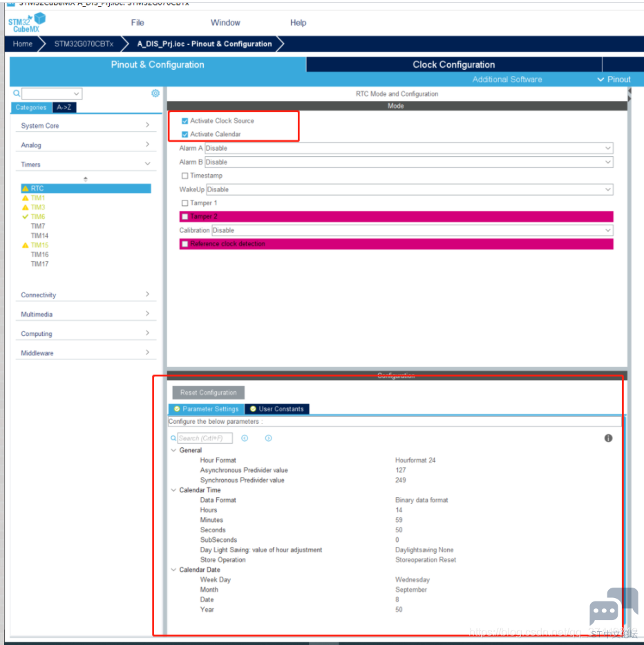
Task: Toggle Reference clock detection checkbox
Action: [x=185, y=244]
